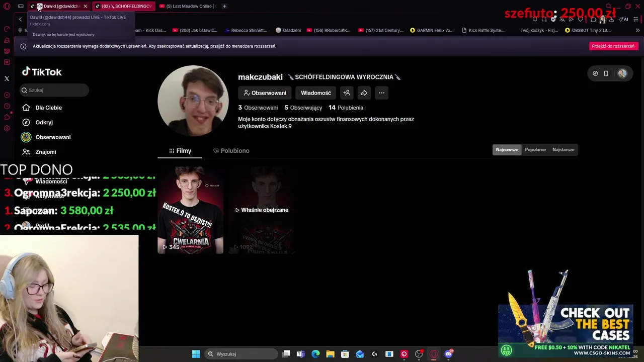Switch to Last Meadow Online YouTube tab
The height and width of the screenshot is (362, 644).
click(187, 6)
